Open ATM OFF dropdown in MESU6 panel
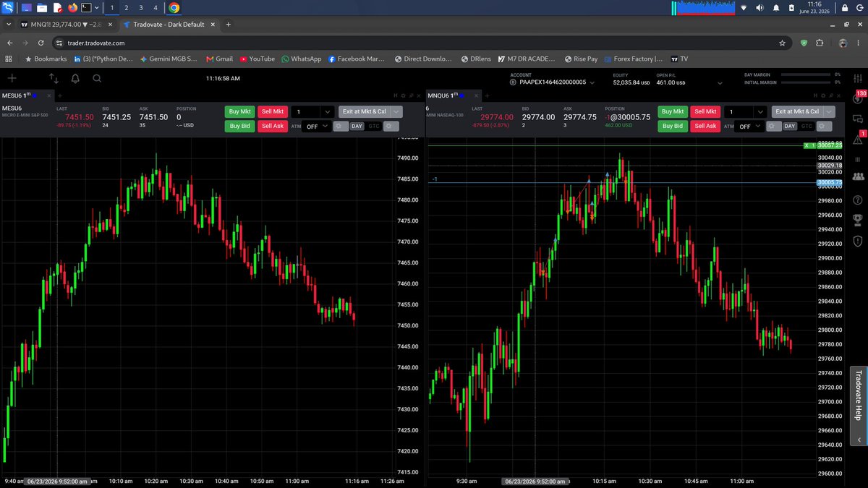868x488 pixels. coord(317,126)
